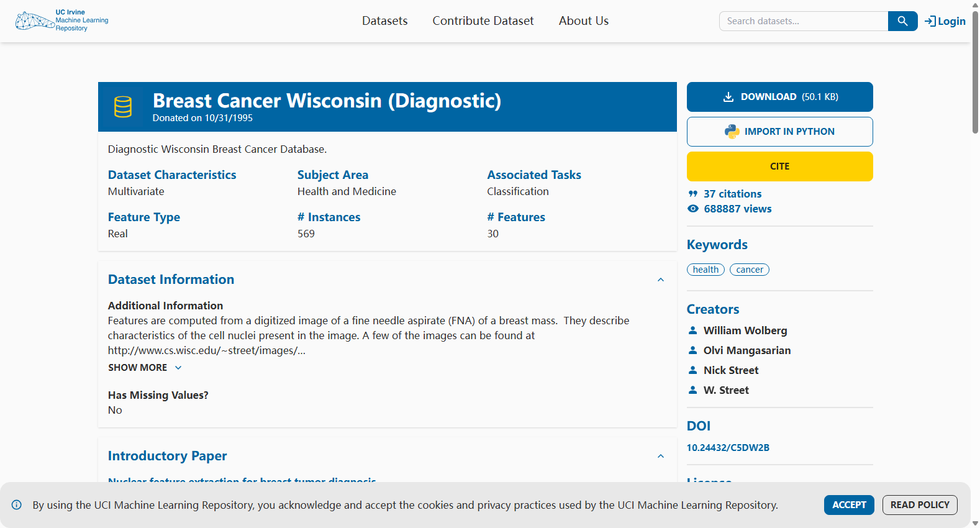This screenshot has width=980, height=528.
Task: Open DOI link 10.24432/C5DW2B
Action: pyautogui.click(x=728, y=448)
